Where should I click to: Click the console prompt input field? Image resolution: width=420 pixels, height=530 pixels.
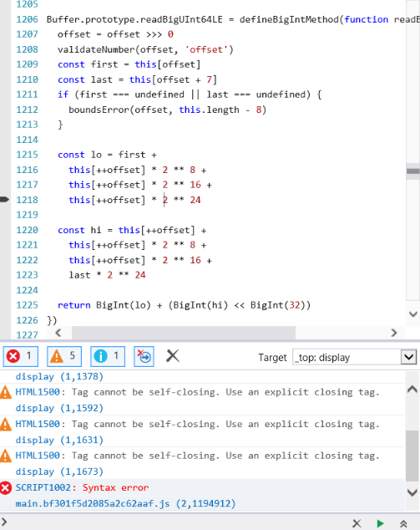[175, 522]
